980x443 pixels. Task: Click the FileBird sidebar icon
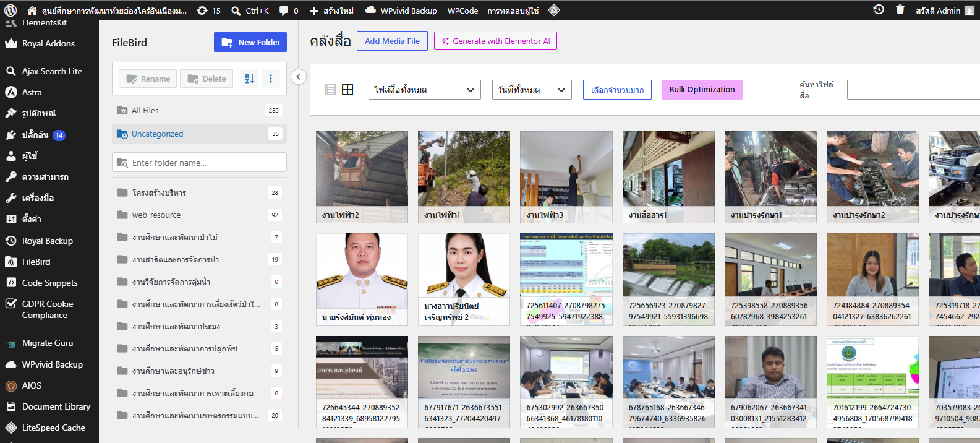pos(11,262)
